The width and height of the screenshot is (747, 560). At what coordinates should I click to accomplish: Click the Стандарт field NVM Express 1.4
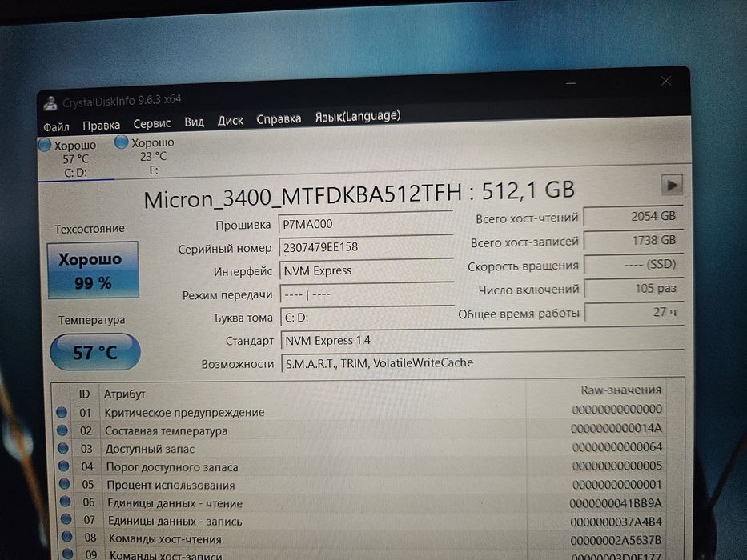[483, 339]
